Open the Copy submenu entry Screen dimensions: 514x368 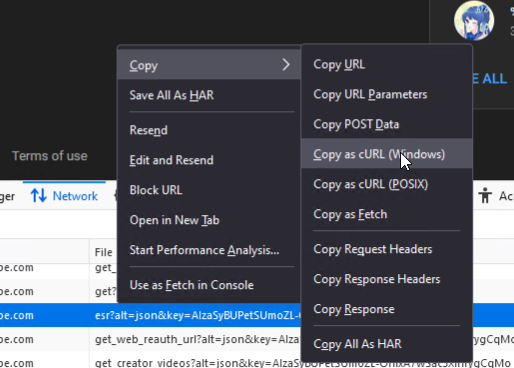pyautogui.click(x=209, y=65)
